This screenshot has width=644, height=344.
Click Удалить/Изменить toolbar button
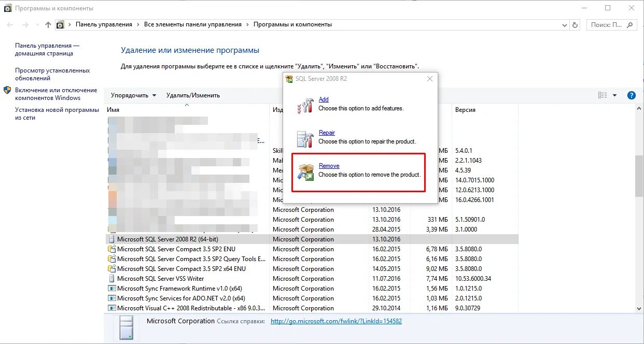pos(193,95)
